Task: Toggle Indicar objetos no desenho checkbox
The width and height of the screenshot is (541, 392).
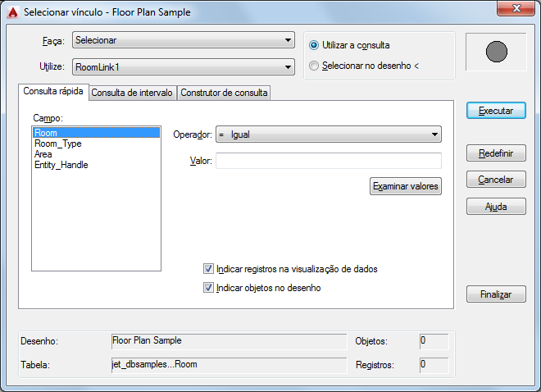Action: click(208, 288)
